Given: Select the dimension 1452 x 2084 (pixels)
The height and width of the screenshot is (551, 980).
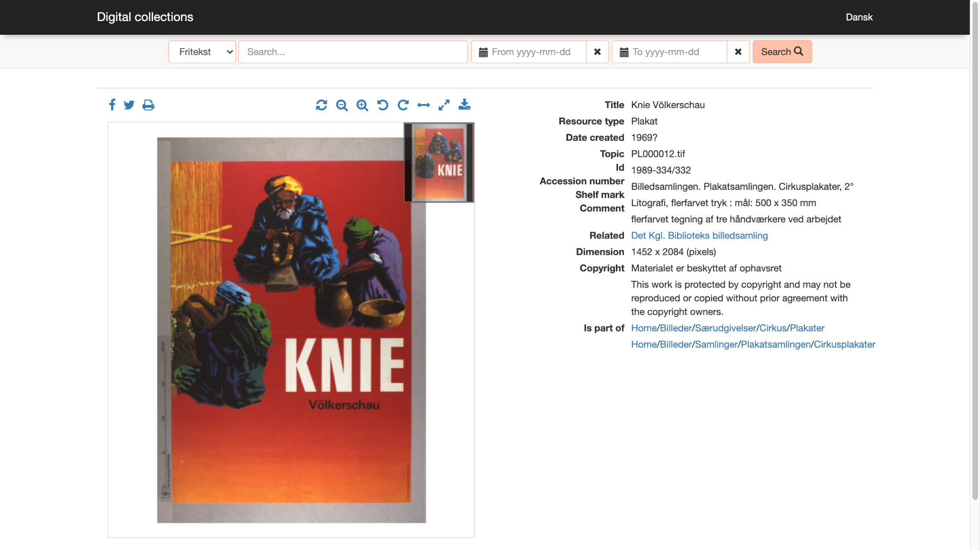Looking at the screenshot, I should tap(673, 252).
